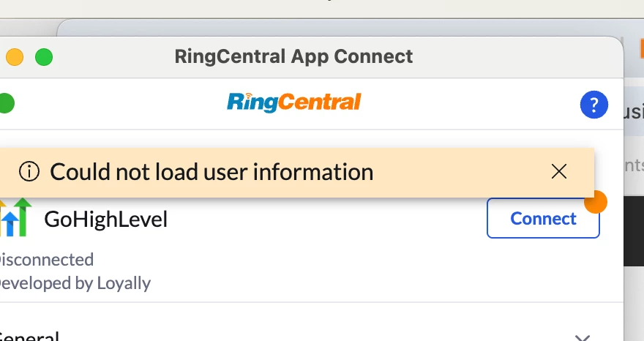Click the 'Developed by Loyally' label
The image size is (644, 341).
click(75, 283)
